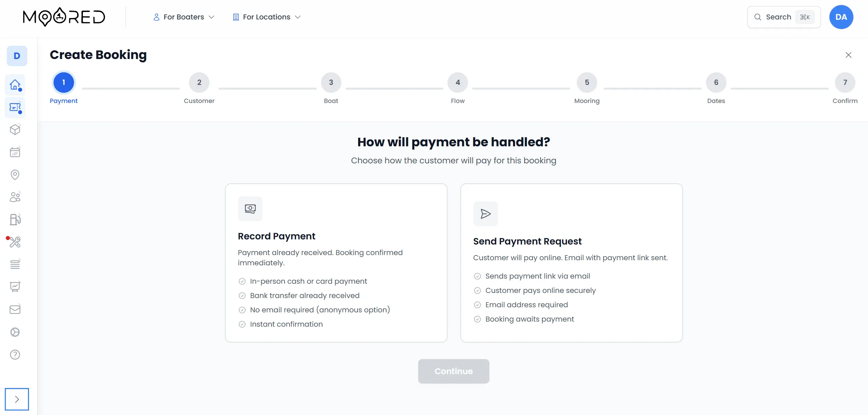The height and width of the screenshot is (415, 868).
Task: Open the settings gear icon
Action: 15,332
